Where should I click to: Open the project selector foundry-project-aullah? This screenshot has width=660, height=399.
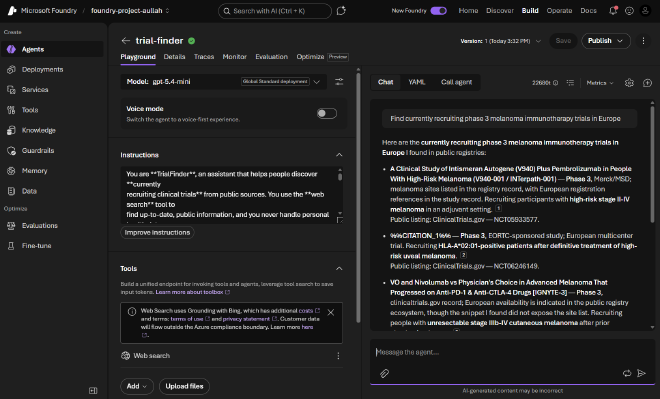130,11
